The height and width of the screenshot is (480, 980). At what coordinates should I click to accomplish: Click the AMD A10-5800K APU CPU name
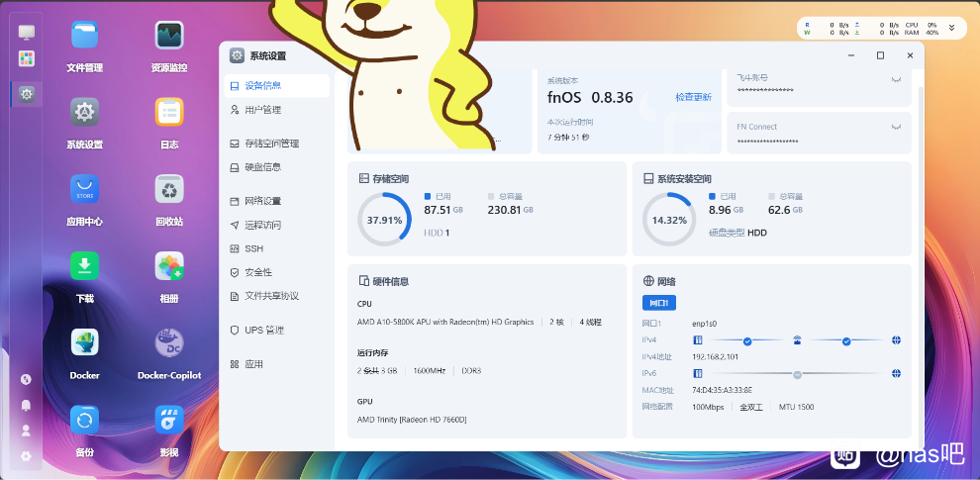[x=445, y=322]
